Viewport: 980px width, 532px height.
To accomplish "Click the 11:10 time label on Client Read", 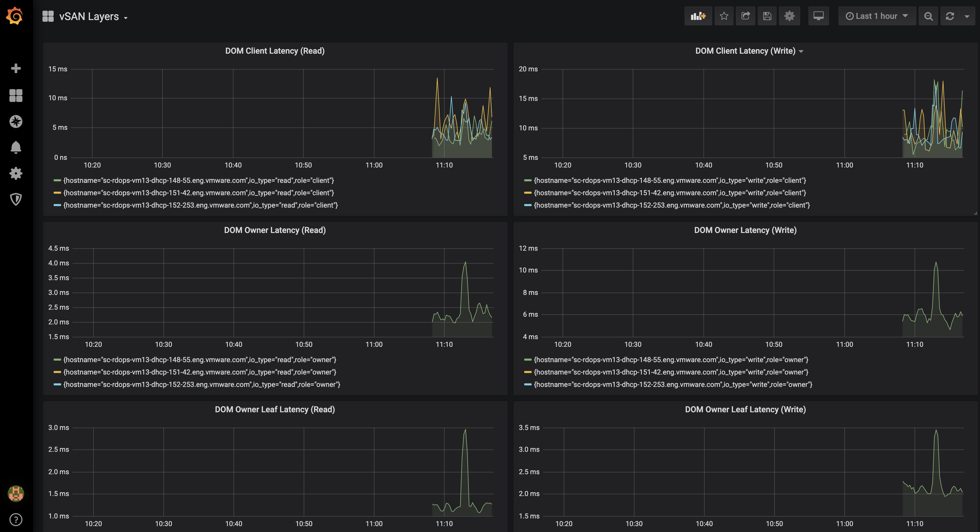I will click(444, 165).
